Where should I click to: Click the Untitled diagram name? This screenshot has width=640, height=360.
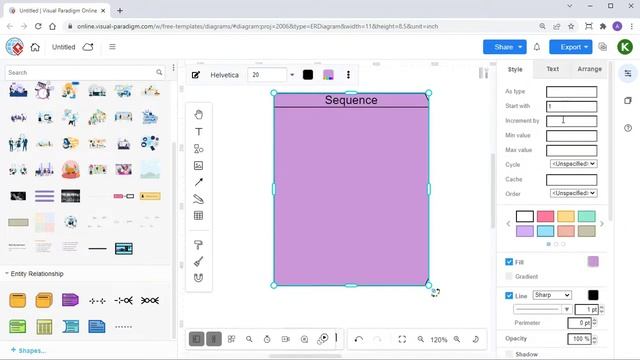63,47
